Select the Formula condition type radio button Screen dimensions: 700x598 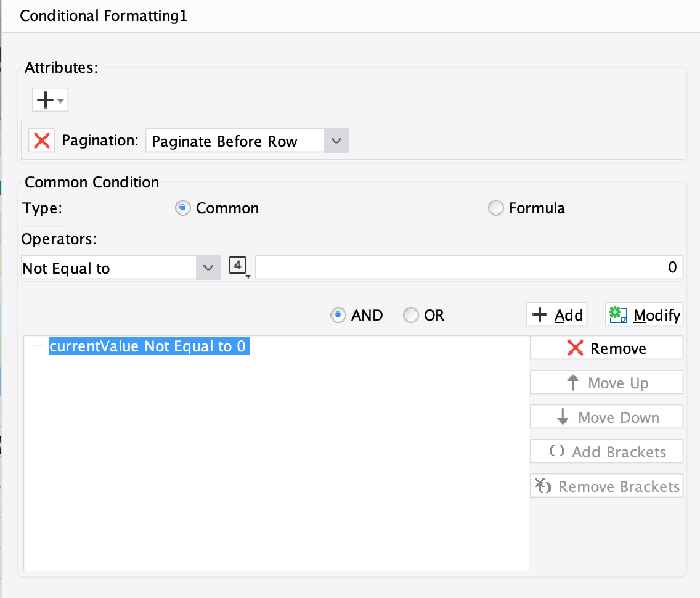[x=496, y=208]
